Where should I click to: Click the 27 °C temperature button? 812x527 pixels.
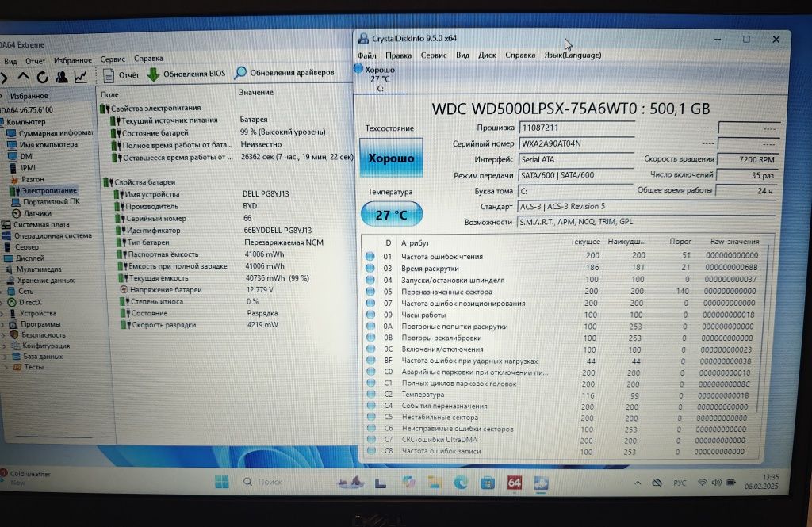tap(391, 214)
